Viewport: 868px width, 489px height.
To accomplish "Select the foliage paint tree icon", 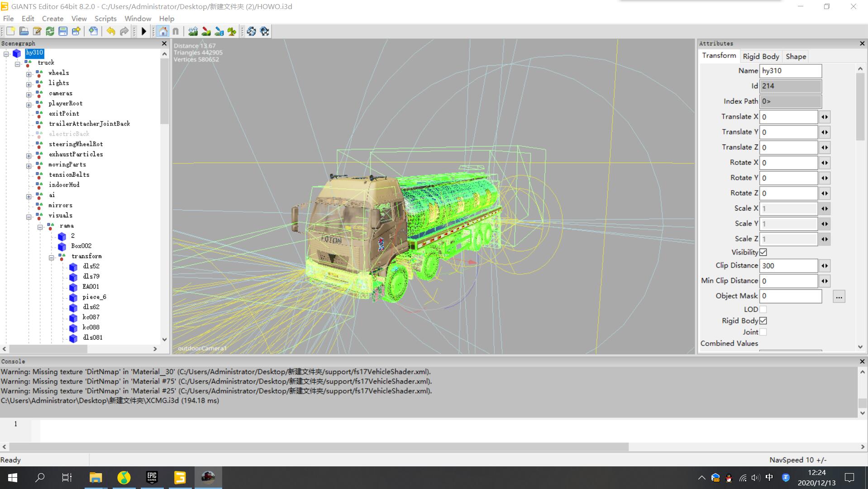I will point(232,31).
